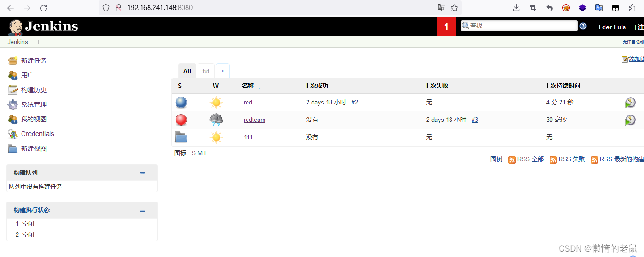The width and height of the screenshot is (644, 257).
Task: Open build #2 link of red job
Action: 355,103
